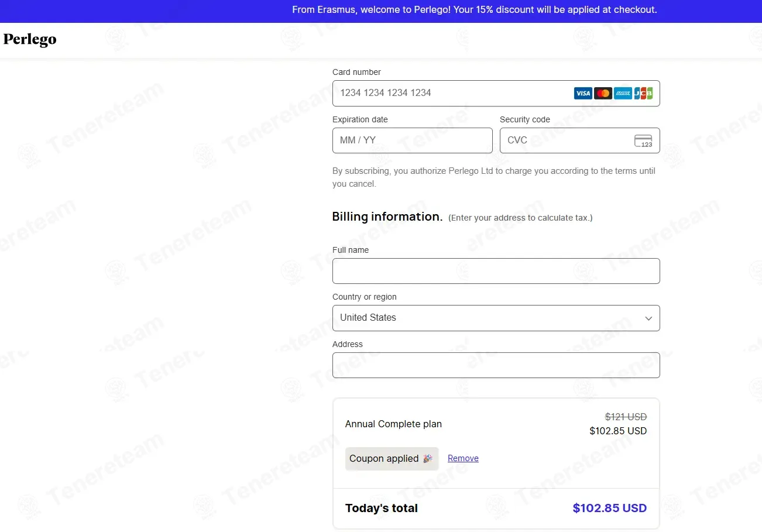Screen dimensions: 762x532
Task: Click into the Full name field
Action: (496, 271)
